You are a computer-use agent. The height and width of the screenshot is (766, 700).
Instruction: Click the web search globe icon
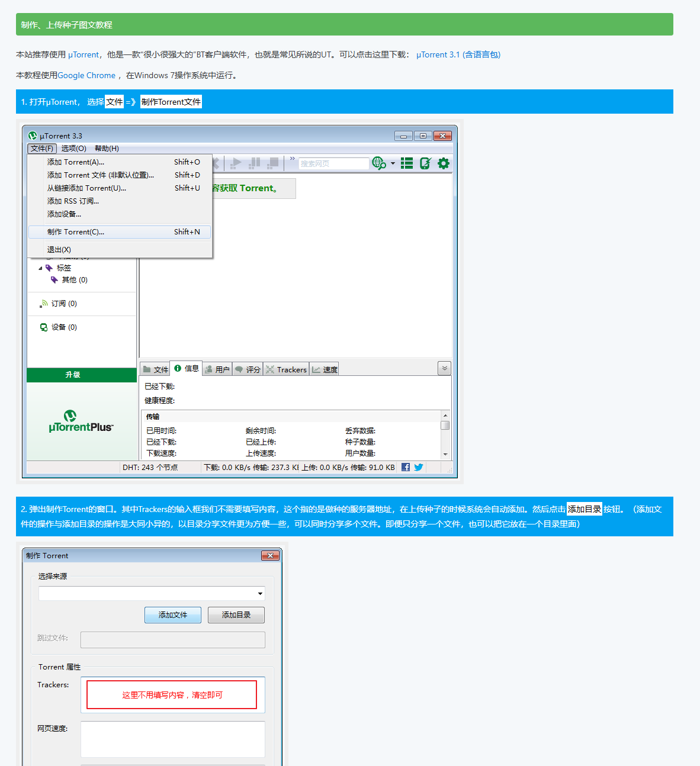click(378, 163)
